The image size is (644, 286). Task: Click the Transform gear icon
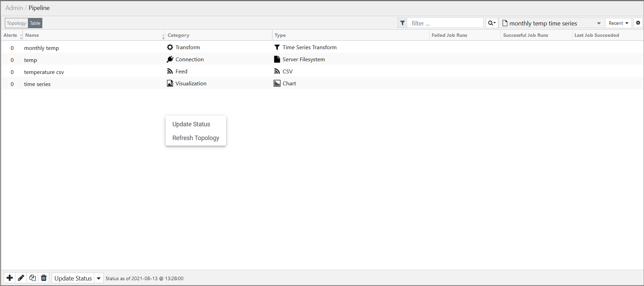tap(170, 47)
